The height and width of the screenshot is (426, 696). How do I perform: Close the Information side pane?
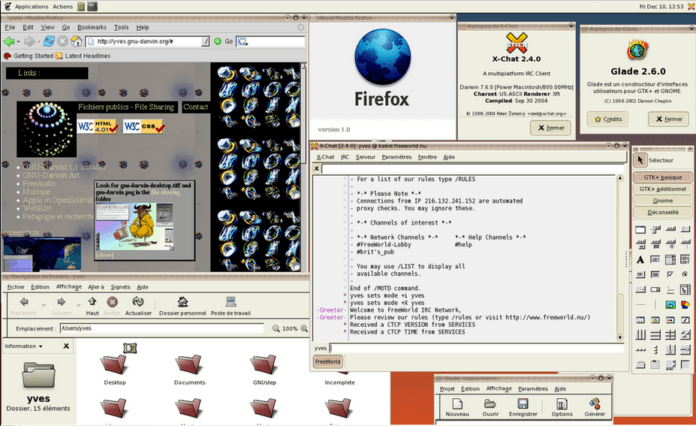[x=66, y=346]
